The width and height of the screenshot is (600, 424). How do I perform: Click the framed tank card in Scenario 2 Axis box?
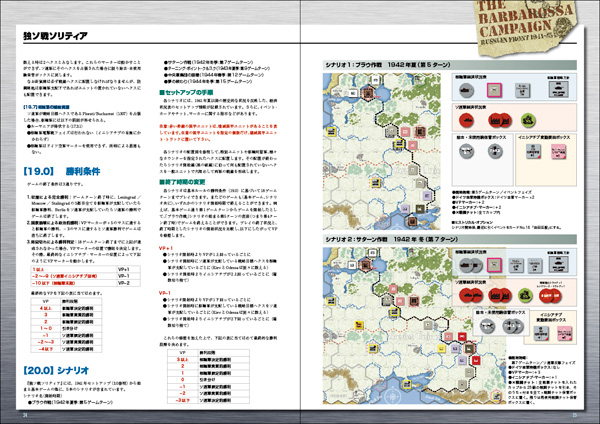[x=558, y=264]
